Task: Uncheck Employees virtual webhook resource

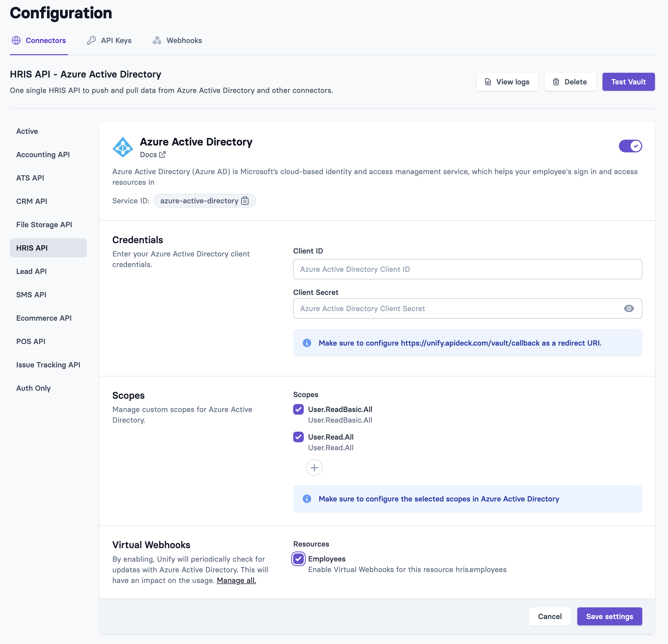Action: [298, 559]
